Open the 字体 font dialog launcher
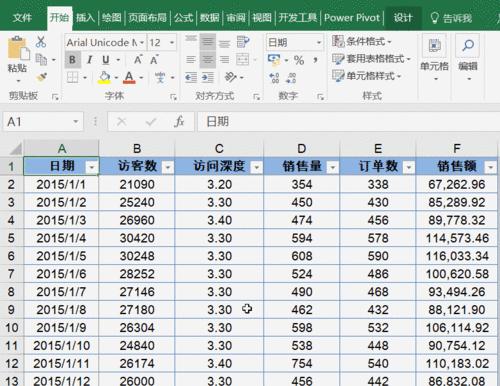Screen dimensions: 500x386 click(x=173, y=97)
